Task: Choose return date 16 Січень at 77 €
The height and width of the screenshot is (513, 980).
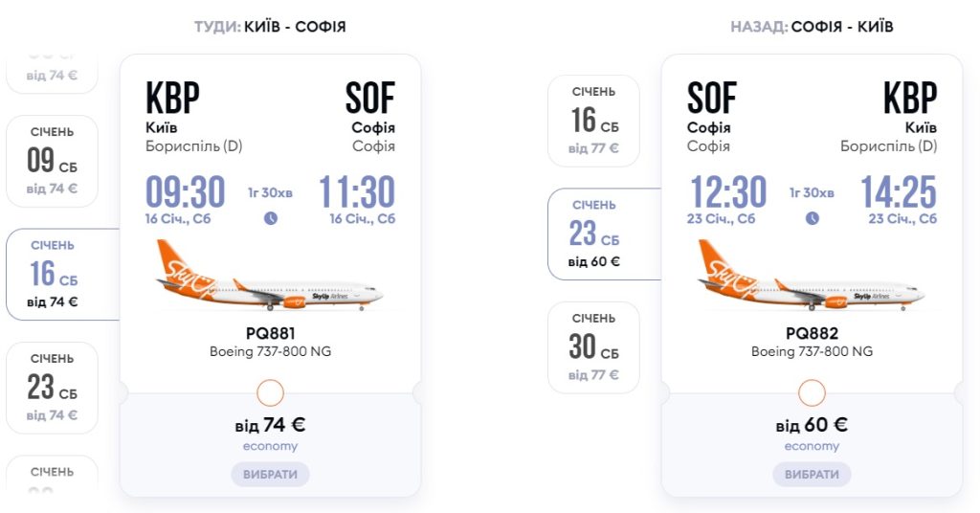Action: pos(593,121)
